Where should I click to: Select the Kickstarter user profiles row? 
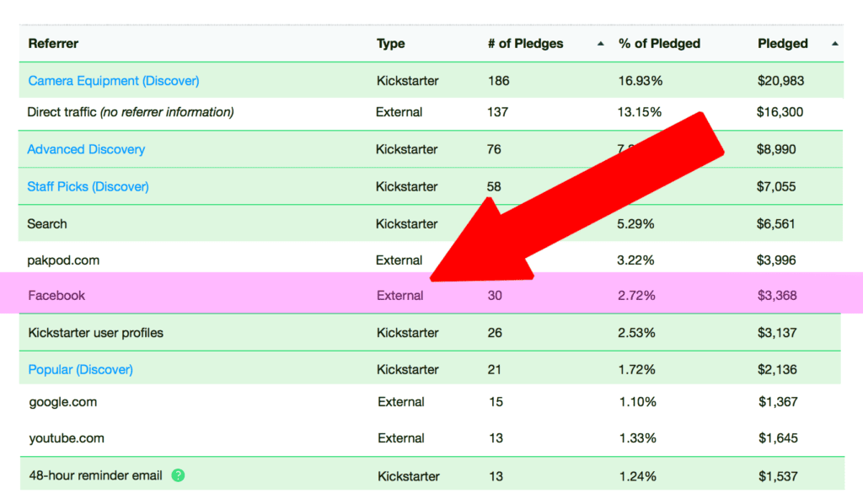[x=95, y=332]
